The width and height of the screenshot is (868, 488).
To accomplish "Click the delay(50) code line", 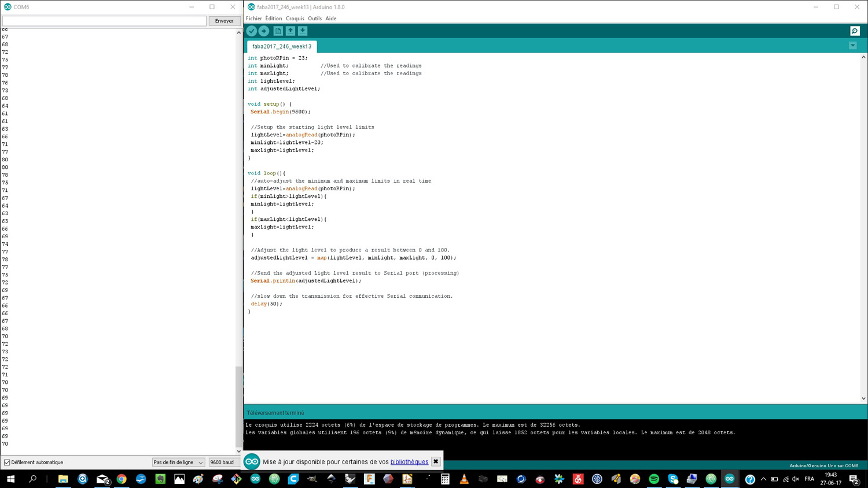I will click(x=267, y=304).
